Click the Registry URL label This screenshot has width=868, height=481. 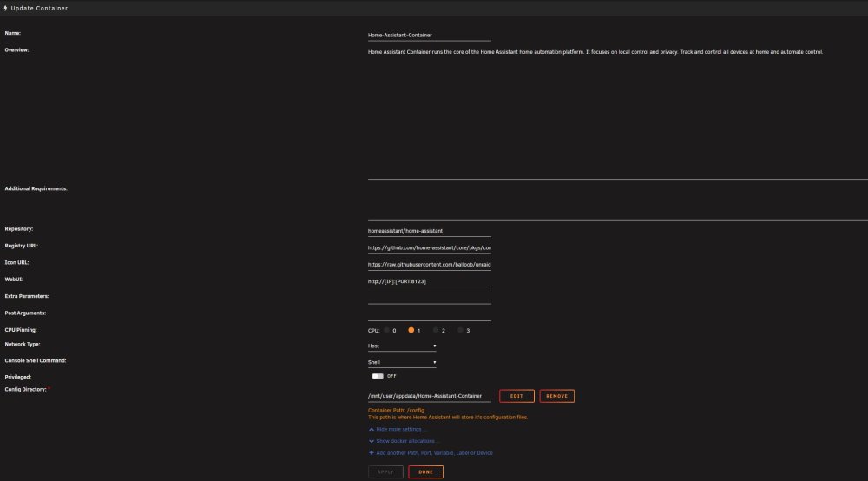click(21, 246)
